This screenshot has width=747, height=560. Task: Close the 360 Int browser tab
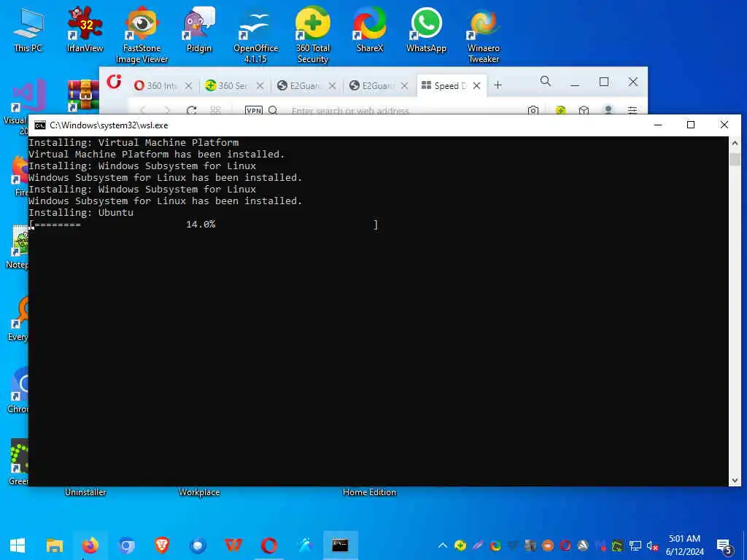189,86
